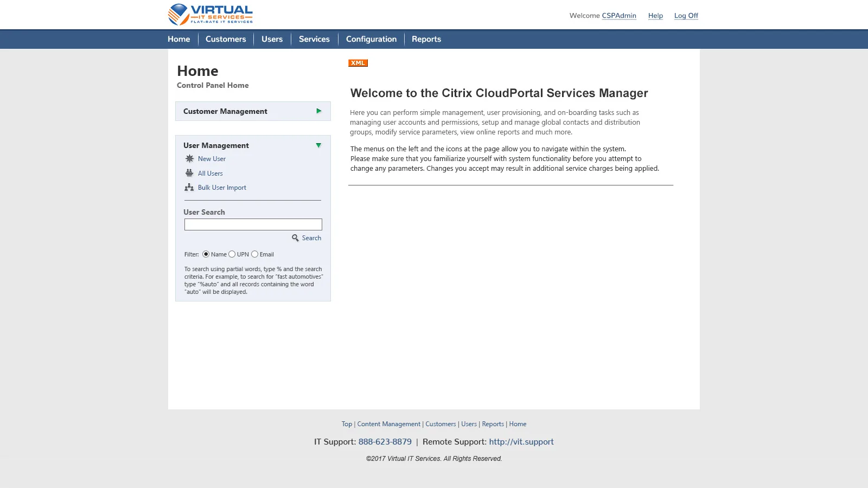Click the 888-623-8879 support phone link

click(x=385, y=442)
